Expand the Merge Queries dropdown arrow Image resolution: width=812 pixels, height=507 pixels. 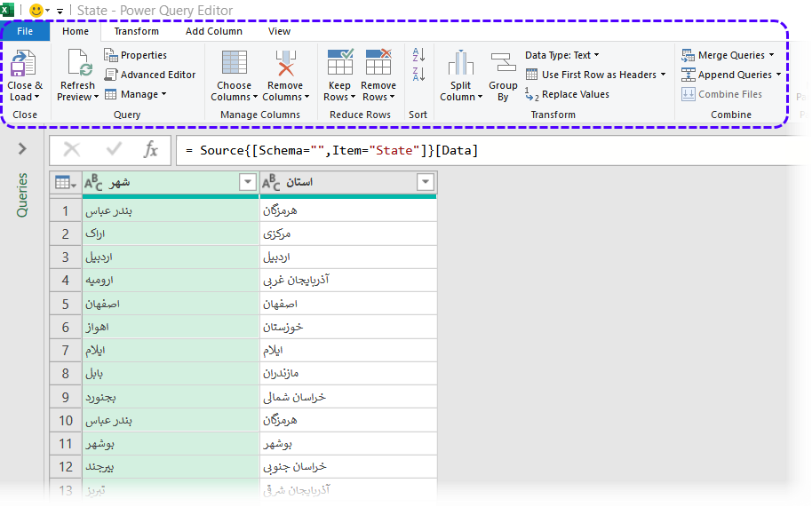pos(772,55)
